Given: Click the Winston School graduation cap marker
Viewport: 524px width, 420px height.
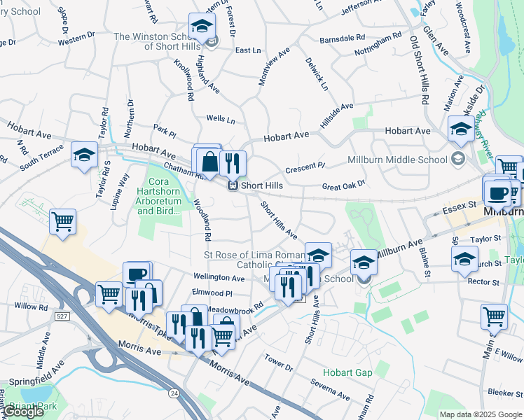Looking at the screenshot, I should 202,28.
